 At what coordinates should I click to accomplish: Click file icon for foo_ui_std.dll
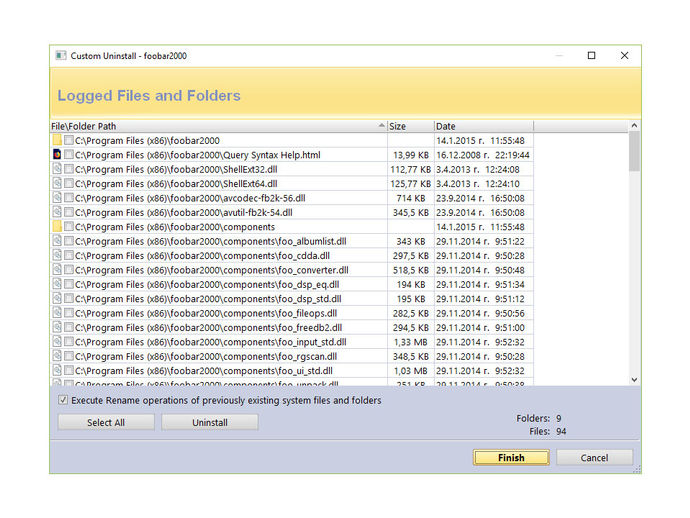(x=57, y=370)
